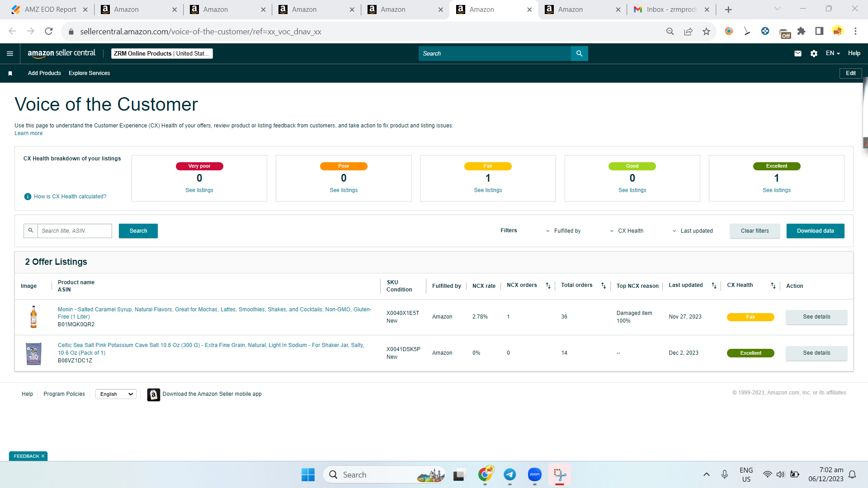
Task: Open the ZRM Online Products account switcher
Action: 162,53
